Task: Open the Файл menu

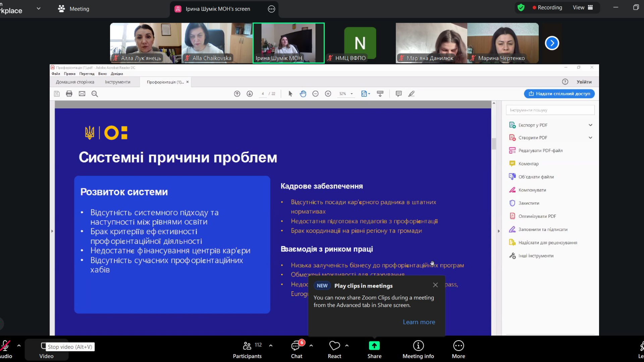Action: click(x=56, y=74)
